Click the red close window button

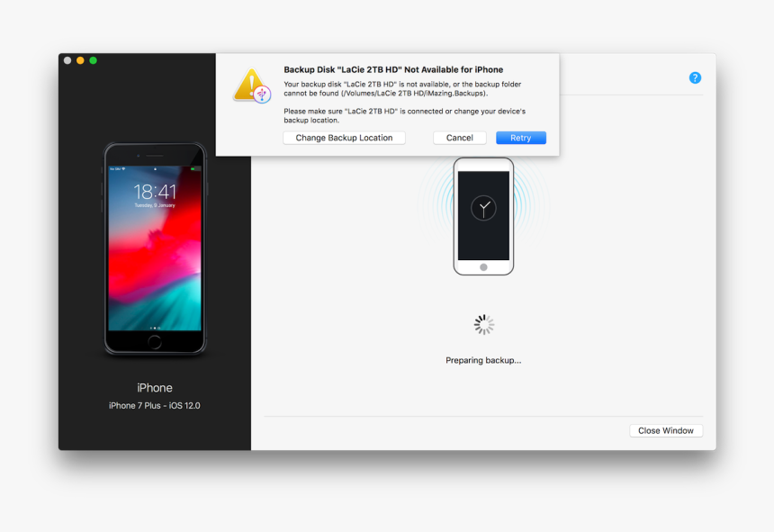67,60
